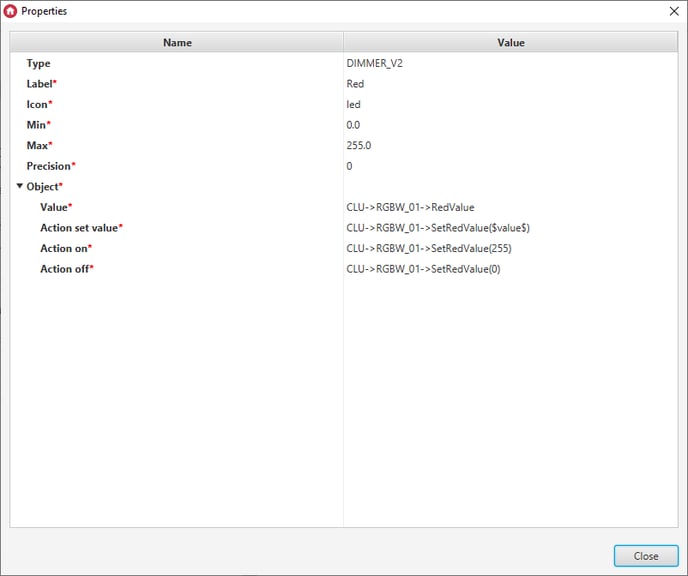The image size is (688, 576).
Task: Click the Value column header
Action: [x=510, y=43]
